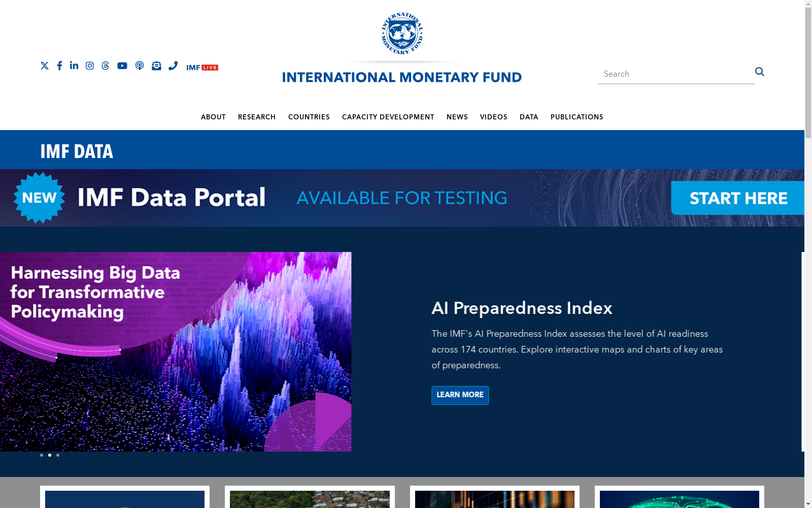Screen dimensions: 812x508
Task: Open the Publications menu
Action: 577,117
